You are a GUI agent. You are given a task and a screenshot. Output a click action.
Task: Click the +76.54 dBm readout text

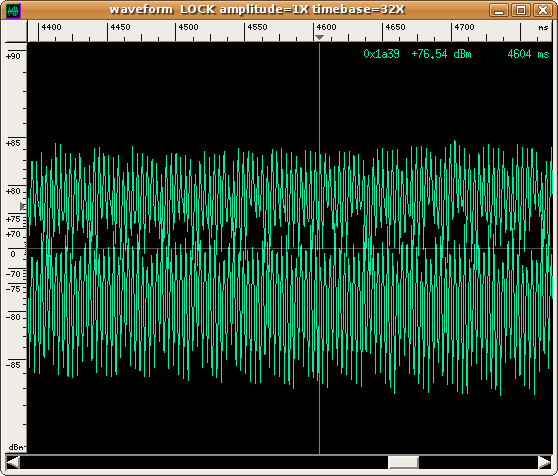[x=441, y=54]
